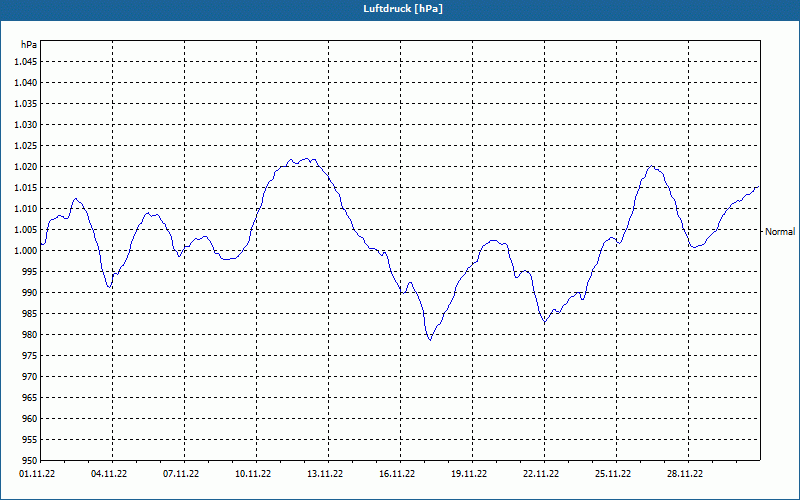Click the 955 axis value
This screenshot has width=800, height=500.
[x=30, y=440]
